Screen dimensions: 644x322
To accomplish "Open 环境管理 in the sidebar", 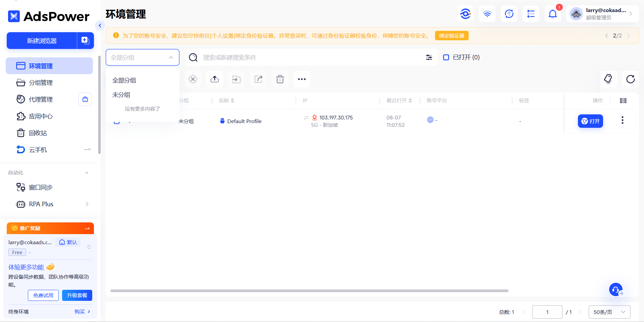I will 49,66.
